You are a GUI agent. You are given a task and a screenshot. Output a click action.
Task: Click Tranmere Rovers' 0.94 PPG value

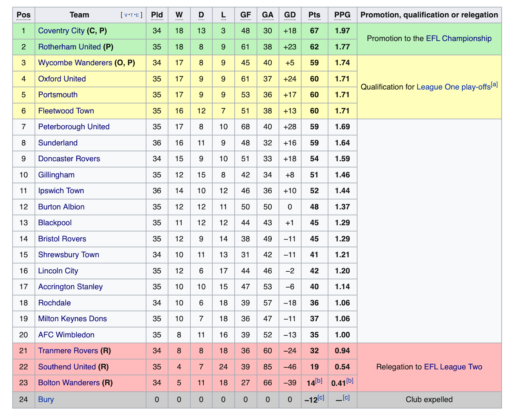(x=342, y=351)
